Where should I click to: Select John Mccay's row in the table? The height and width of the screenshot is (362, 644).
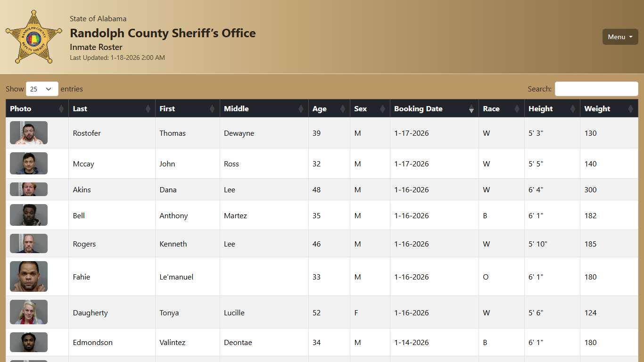(189, 164)
